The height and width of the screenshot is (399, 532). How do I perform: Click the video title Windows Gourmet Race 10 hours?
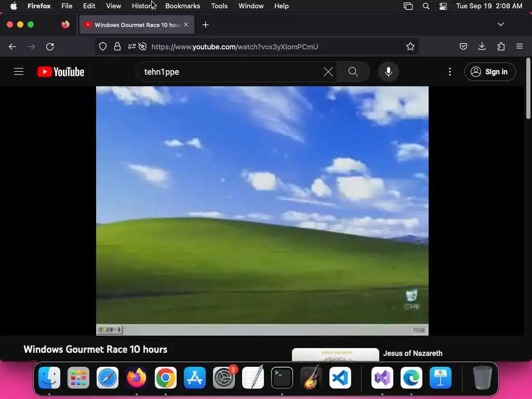(x=96, y=349)
